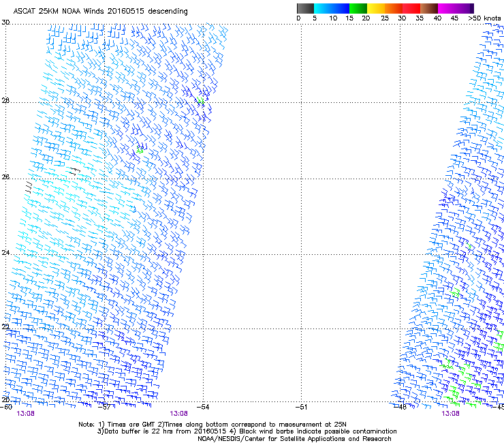Click the '13:08' time label right of -48
The width and height of the screenshot is (504, 443).
[x=450, y=414]
